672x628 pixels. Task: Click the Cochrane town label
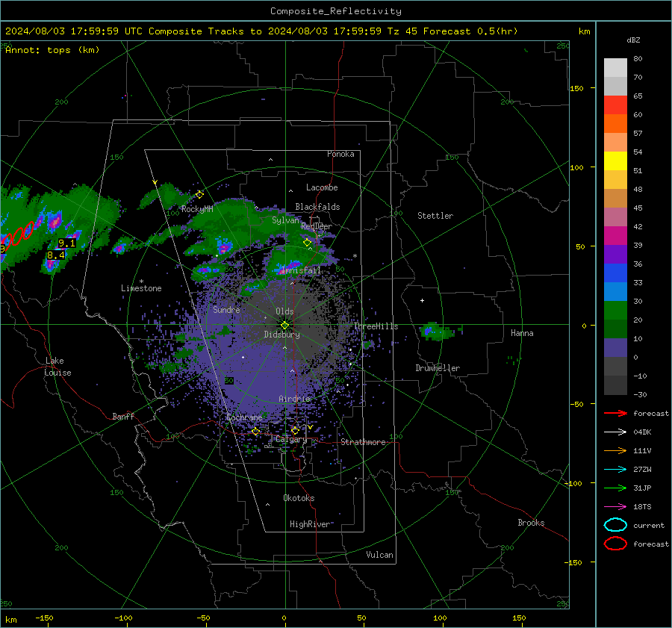(244, 417)
